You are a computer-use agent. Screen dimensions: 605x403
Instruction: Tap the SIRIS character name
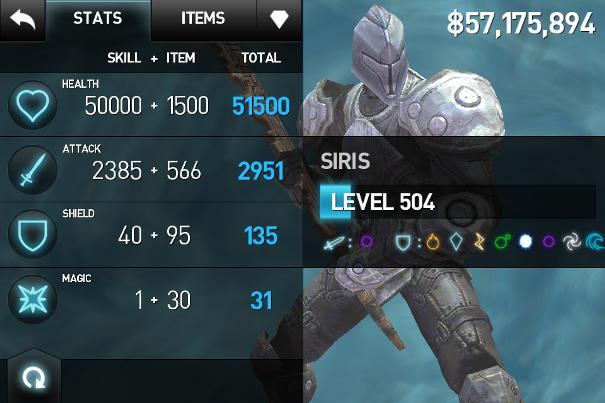point(345,161)
